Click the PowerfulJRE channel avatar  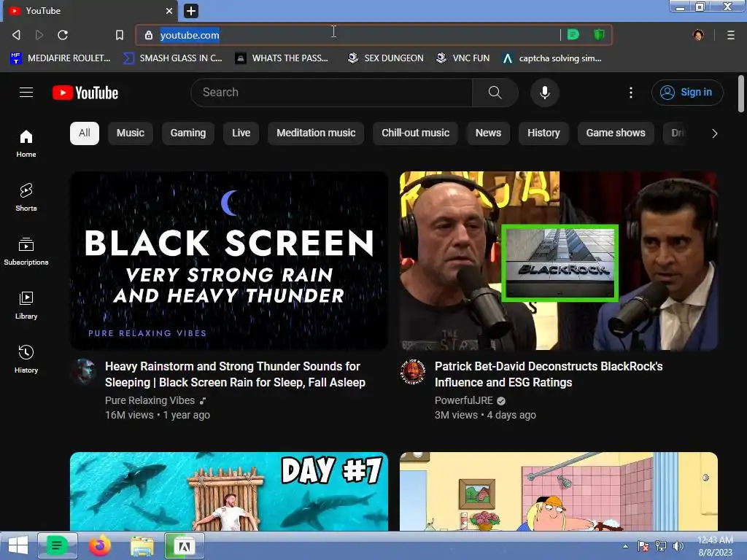pos(413,372)
